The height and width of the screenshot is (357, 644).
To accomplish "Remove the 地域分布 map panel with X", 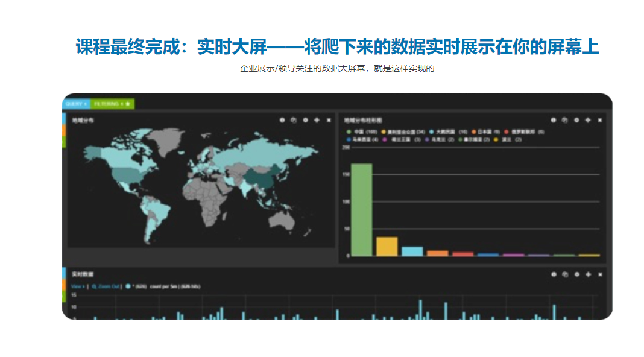I will [x=329, y=121].
